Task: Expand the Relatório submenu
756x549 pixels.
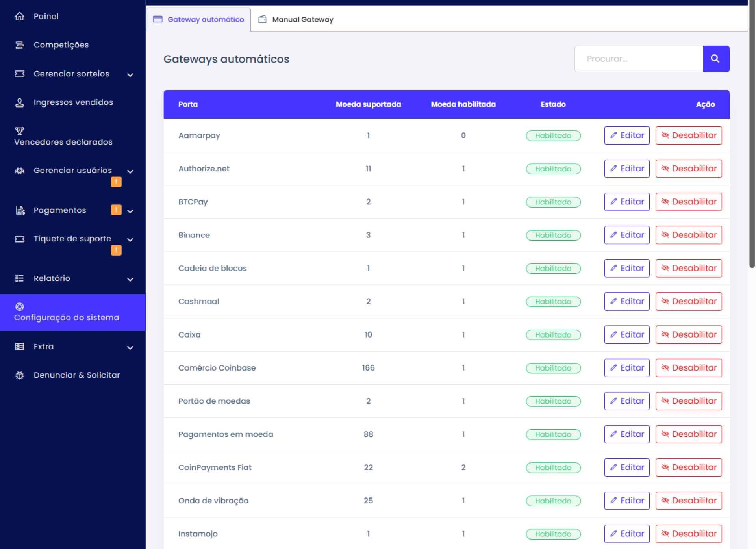Action: pos(130,279)
